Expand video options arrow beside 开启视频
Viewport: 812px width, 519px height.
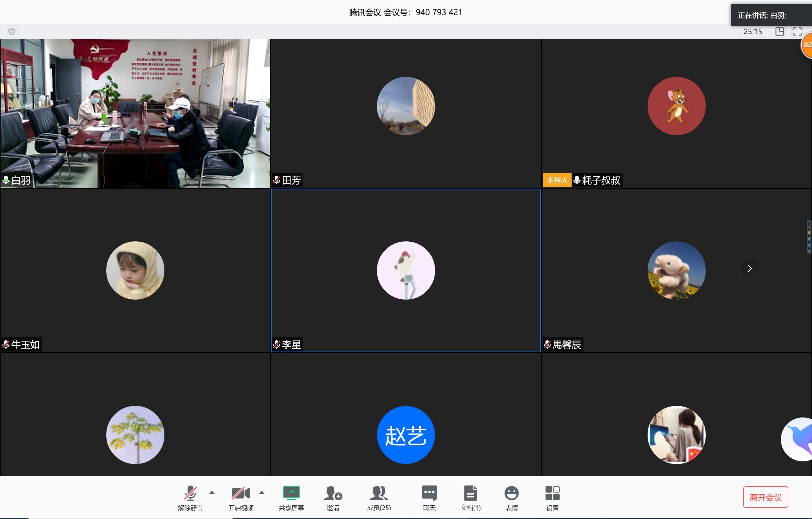[262, 493]
